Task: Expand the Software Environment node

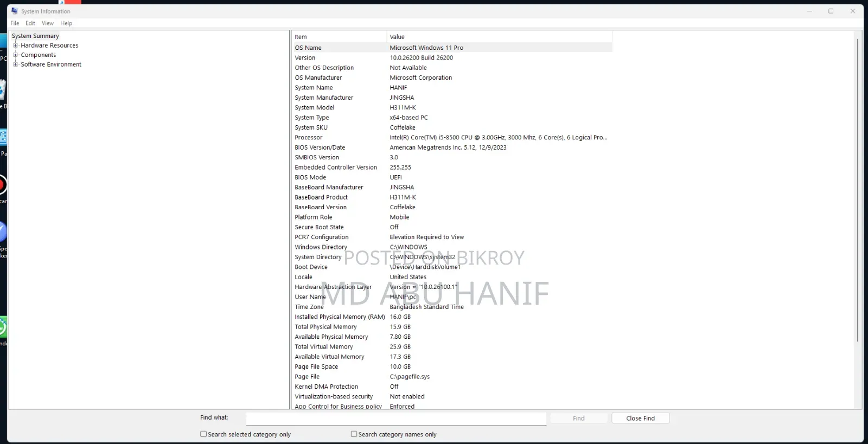Action: point(16,64)
